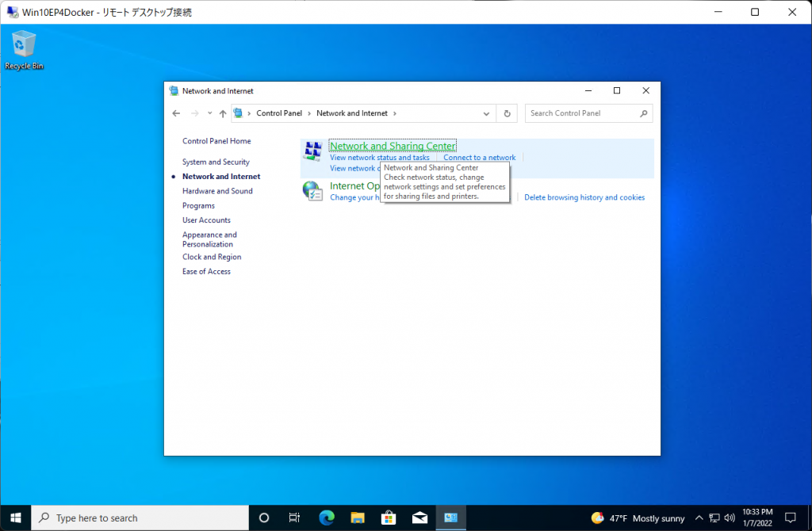812x531 pixels.
Task: Open the Network and Sharing Center heading link
Action: [393, 146]
